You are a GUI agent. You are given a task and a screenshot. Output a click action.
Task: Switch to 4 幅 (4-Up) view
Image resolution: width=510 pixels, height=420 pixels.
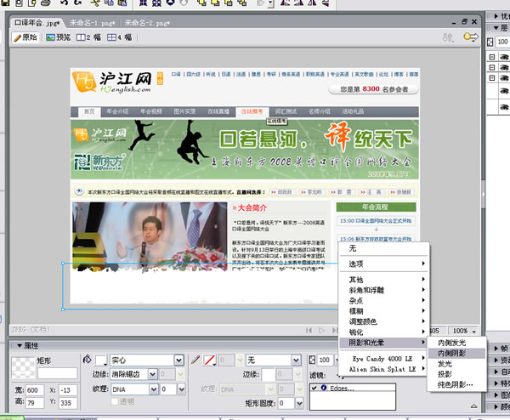click(119, 37)
